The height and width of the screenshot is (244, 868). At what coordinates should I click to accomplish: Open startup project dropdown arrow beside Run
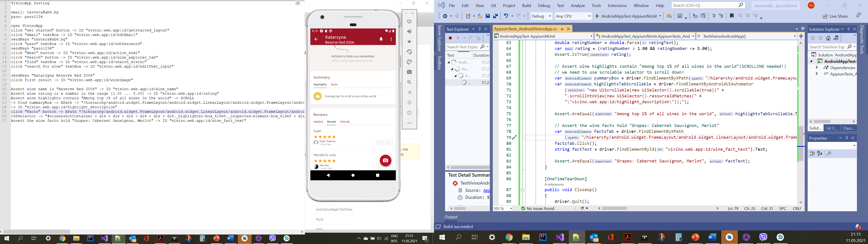660,16
